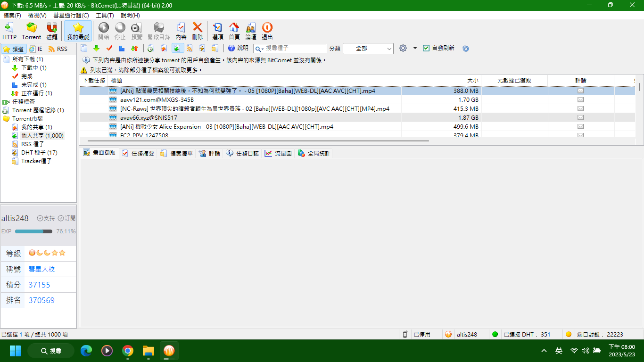Switch to the 全局統計 tab

(x=314, y=153)
